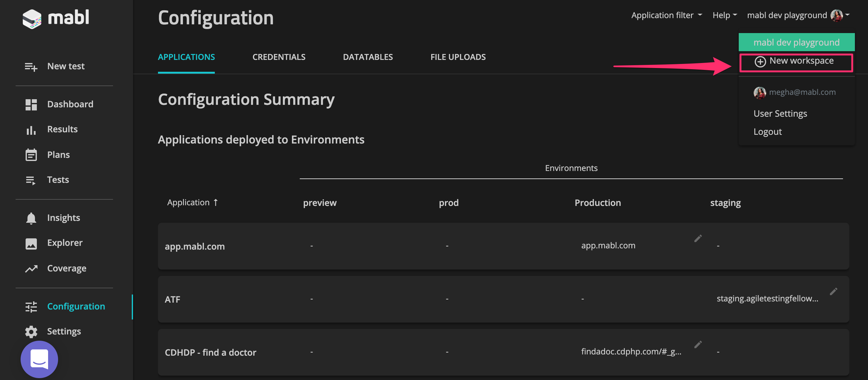Click the New test icon
Screen dimensions: 868x380
point(31,67)
